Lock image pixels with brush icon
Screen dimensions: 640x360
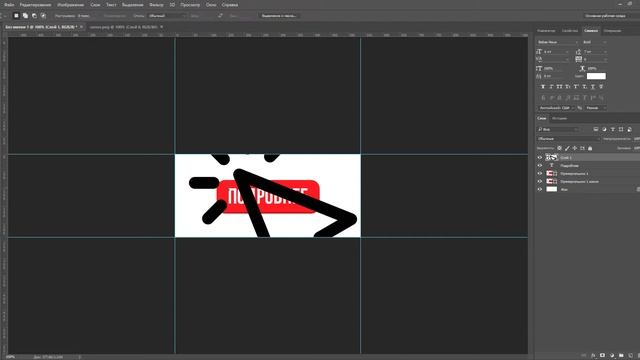click(x=567, y=148)
